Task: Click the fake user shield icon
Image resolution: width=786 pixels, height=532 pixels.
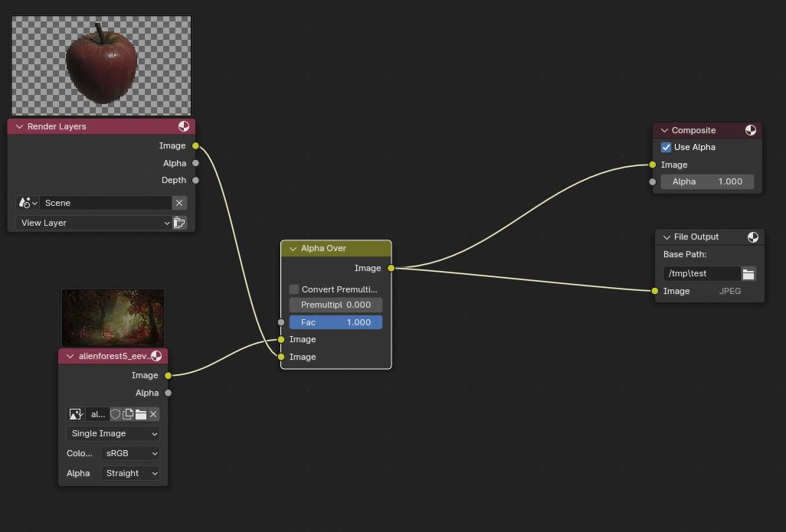Action: pyautogui.click(x=116, y=414)
